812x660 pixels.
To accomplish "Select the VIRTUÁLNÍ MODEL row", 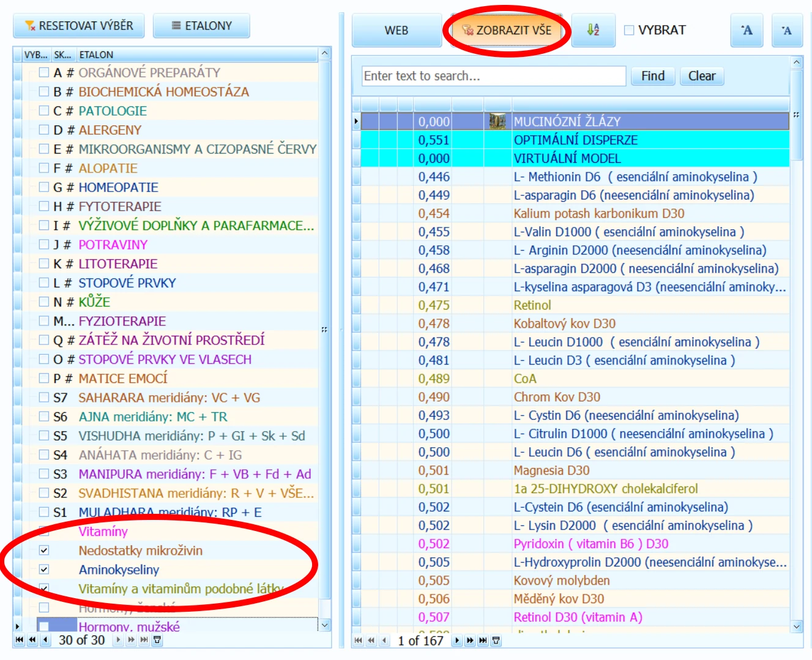I will click(x=575, y=158).
